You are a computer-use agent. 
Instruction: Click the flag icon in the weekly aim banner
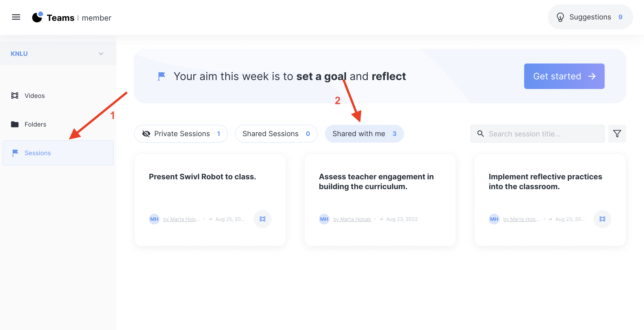[x=161, y=76]
